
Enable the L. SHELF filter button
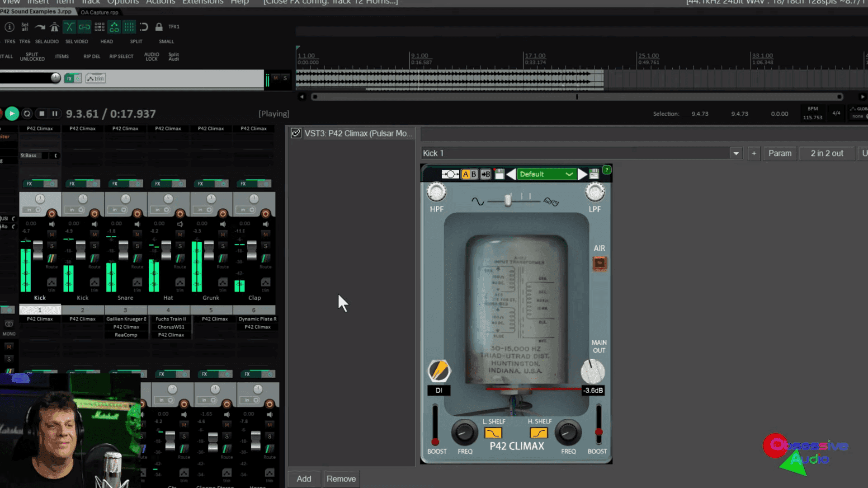[x=493, y=433]
